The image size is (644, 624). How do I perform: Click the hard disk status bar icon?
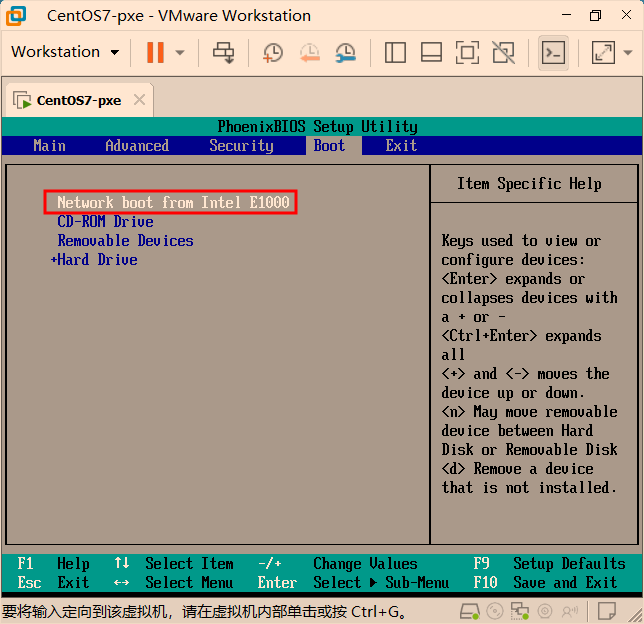[469, 612]
